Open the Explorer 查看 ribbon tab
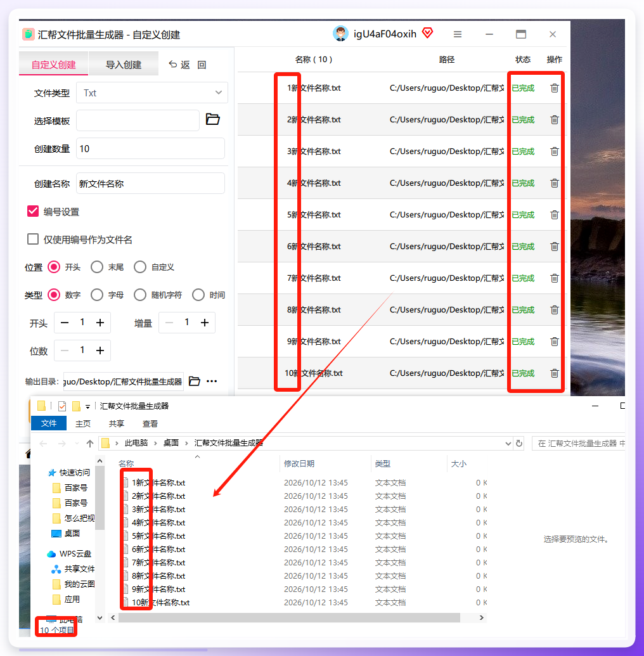This screenshot has height=656, width=644. [150, 424]
